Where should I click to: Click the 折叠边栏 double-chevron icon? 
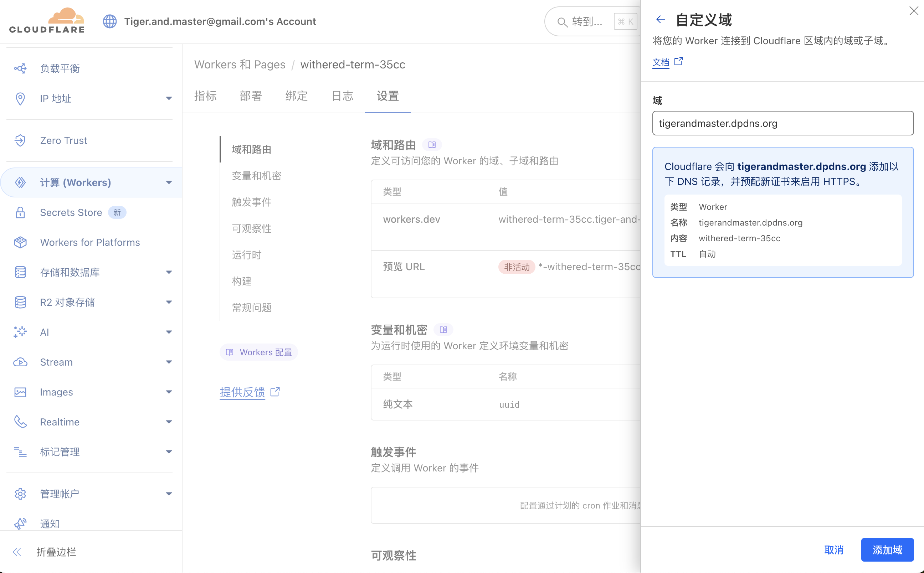pyautogui.click(x=17, y=552)
